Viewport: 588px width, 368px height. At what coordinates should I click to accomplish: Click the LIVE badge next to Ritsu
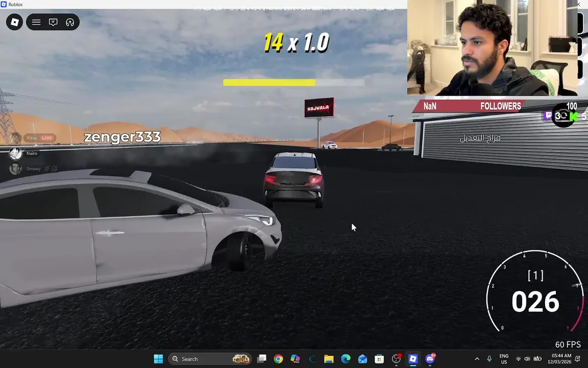click(47, 138)
